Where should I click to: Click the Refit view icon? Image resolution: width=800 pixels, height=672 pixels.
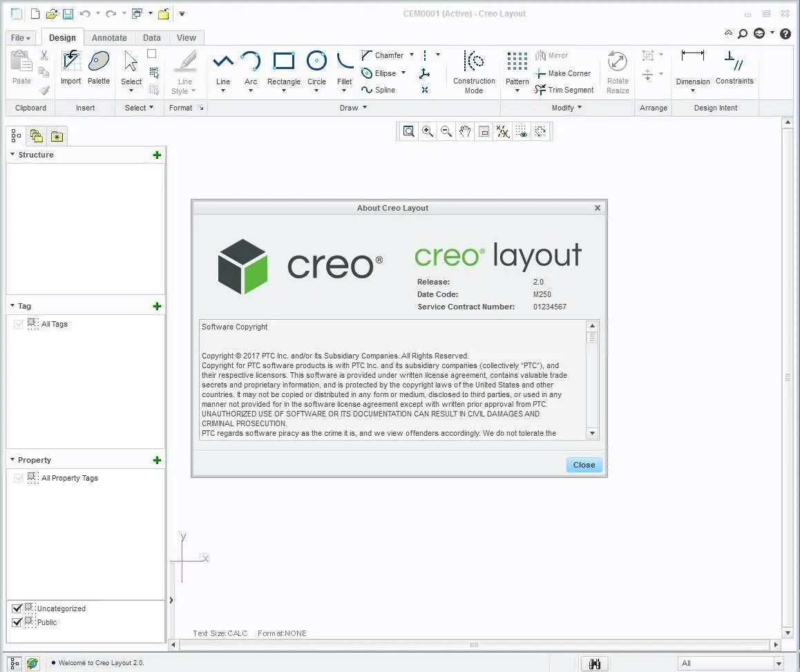tap(409, 132)
